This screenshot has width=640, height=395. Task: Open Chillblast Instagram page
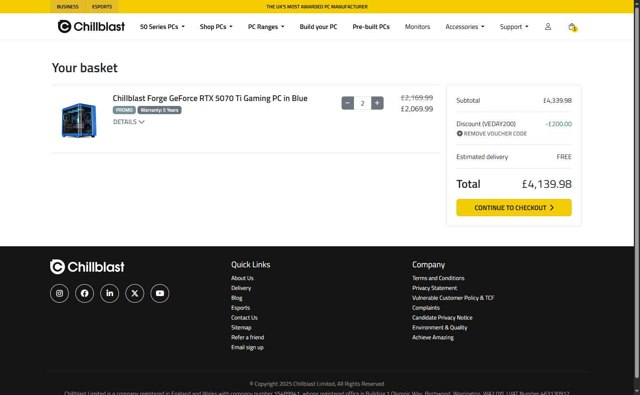coord(59,293)
